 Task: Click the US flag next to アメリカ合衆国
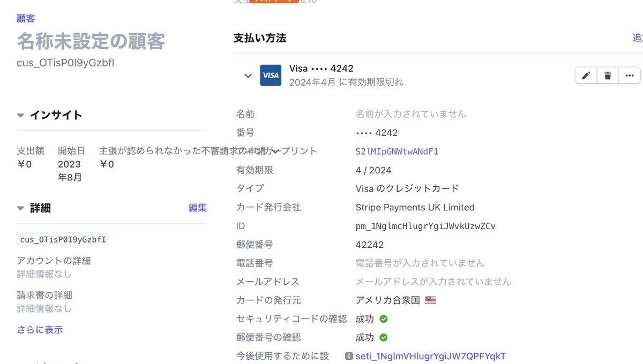pos(431,300)
